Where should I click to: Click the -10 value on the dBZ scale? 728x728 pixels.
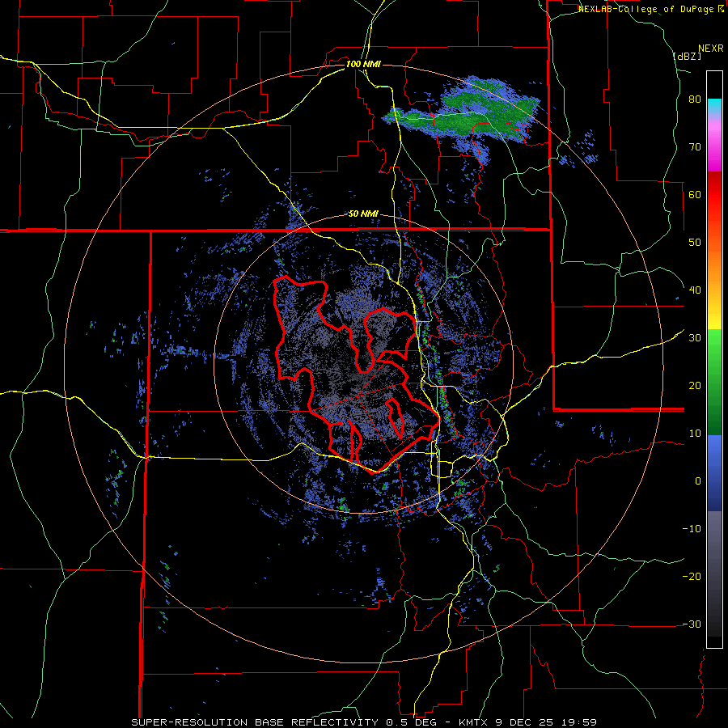(692, 529)
